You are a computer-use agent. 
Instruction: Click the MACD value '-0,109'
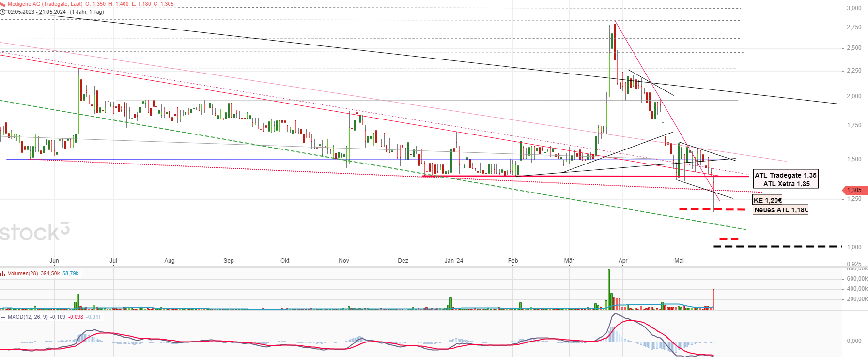click(58, 317)
